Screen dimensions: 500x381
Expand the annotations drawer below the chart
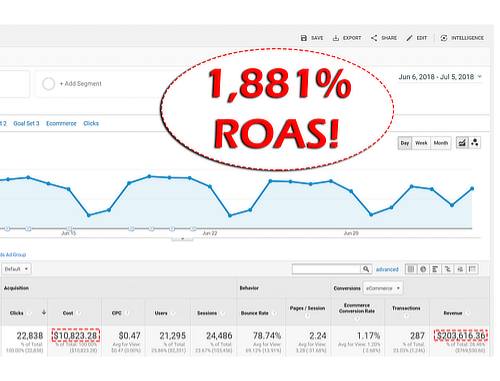pyautogui.click(x=182, y=239)
